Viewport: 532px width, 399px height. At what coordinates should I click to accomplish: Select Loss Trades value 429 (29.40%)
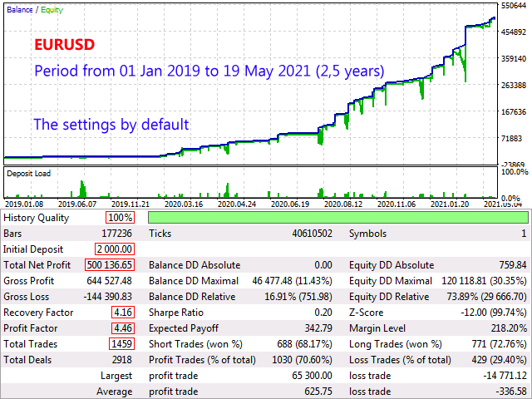[499, 360]
